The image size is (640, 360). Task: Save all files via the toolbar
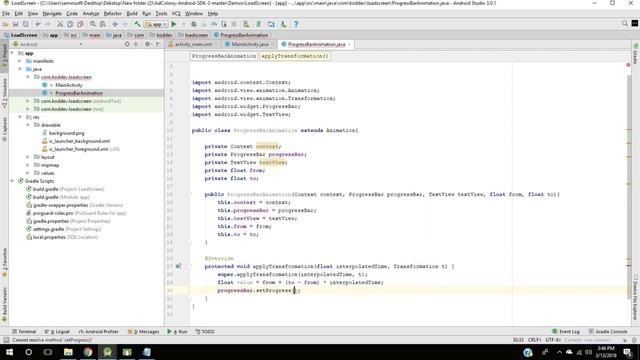16,24
